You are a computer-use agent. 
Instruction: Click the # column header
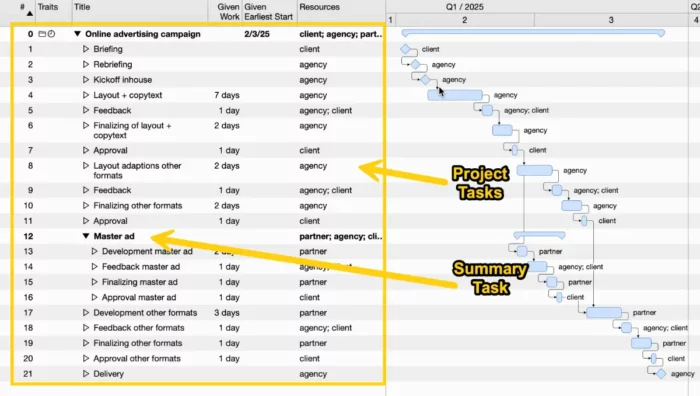click(22, 7)
